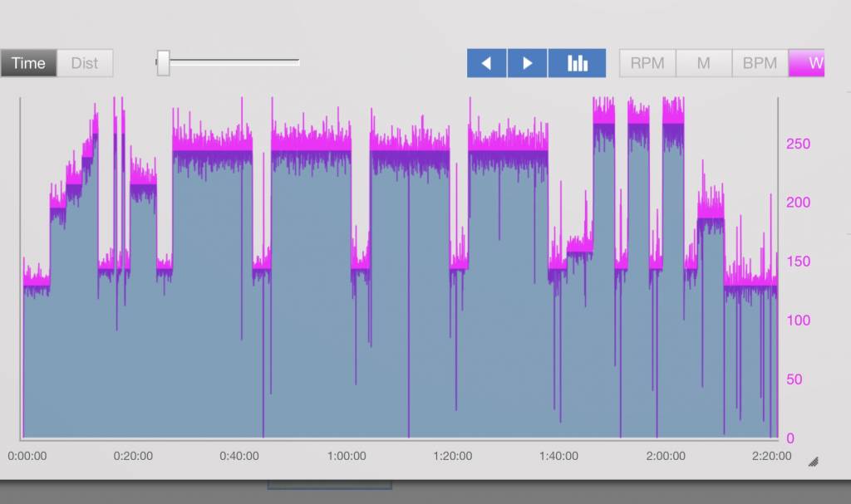Screen dimensions: 851x504
Task: Toggle the M data series button
Action: (703, 63)
